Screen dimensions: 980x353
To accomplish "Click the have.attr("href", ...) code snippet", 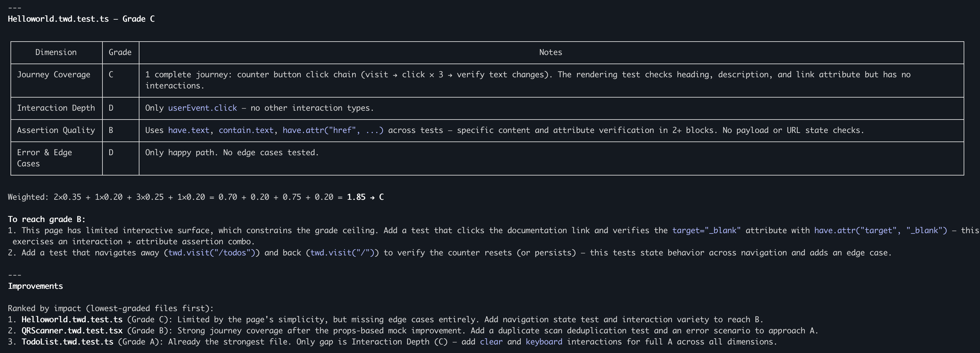I will [x=333, y=130].
